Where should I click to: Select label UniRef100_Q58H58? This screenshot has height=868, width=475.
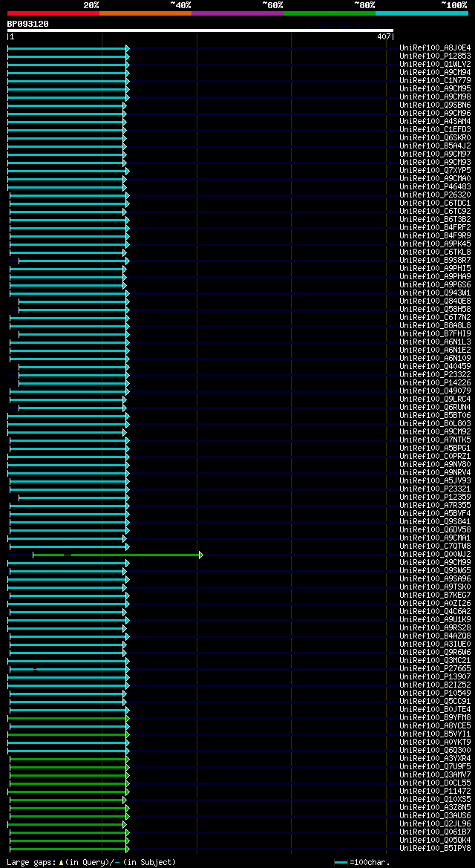point(435,310)
